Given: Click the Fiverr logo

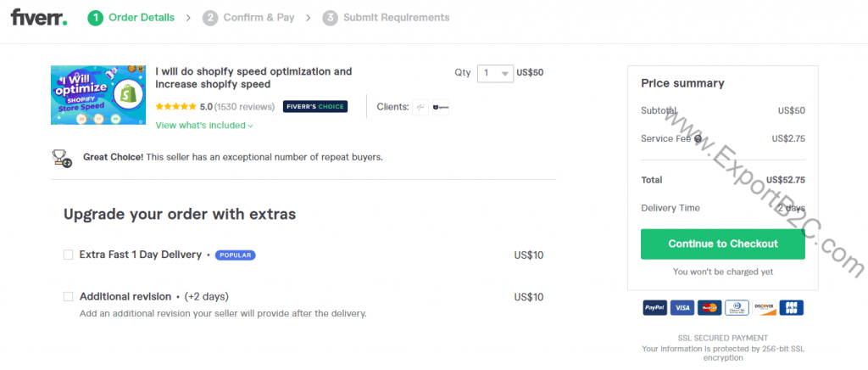Looking at the screenshot, I should (38, 17).
